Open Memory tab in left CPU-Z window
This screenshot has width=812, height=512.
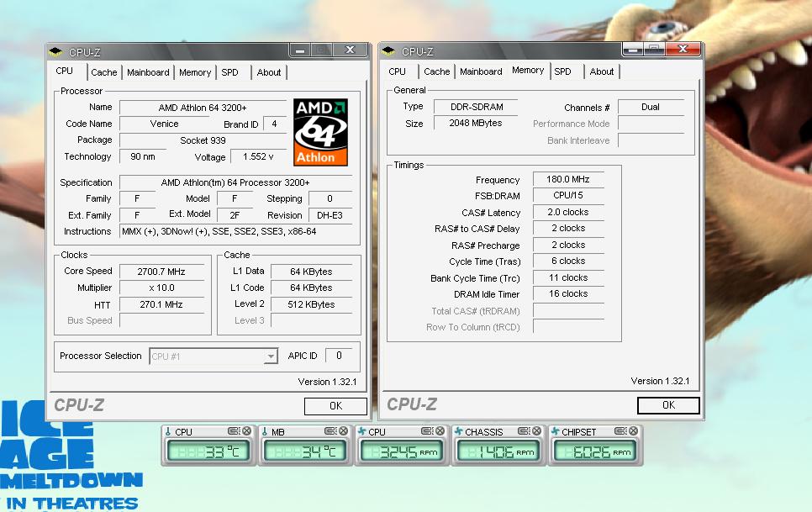click(x=195, y=72)
